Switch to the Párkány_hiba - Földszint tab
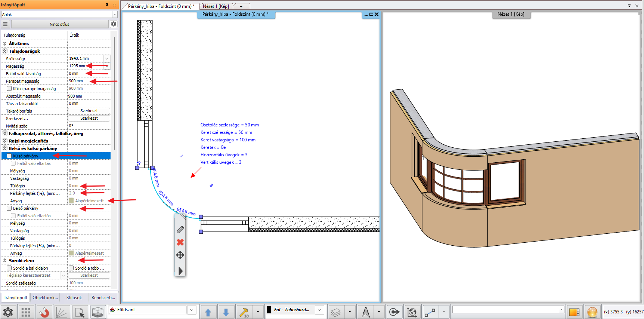The width and height of the screenshot is (644, 319). click(161, 6)
